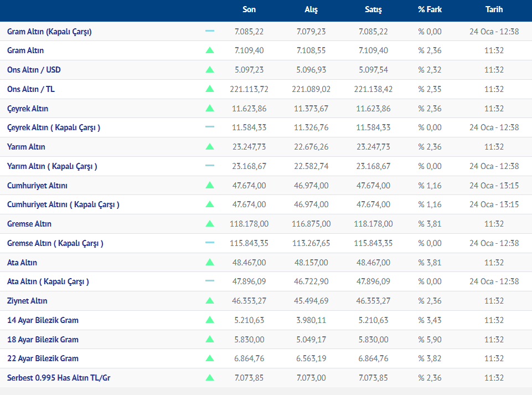Open the Cumhuriyet Altını link
Screen dimensions: 532x395
coord(37,186)
